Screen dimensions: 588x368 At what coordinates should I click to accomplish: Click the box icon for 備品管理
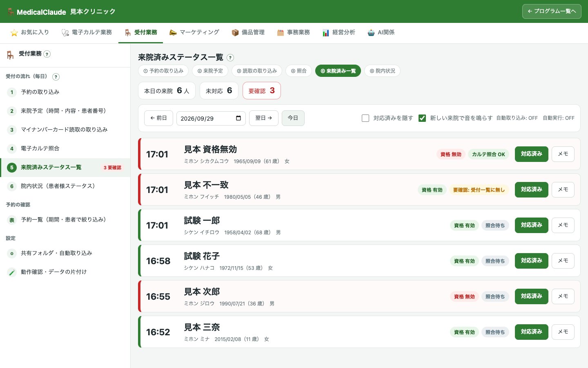pyautogui.click(x=235, y=33)
